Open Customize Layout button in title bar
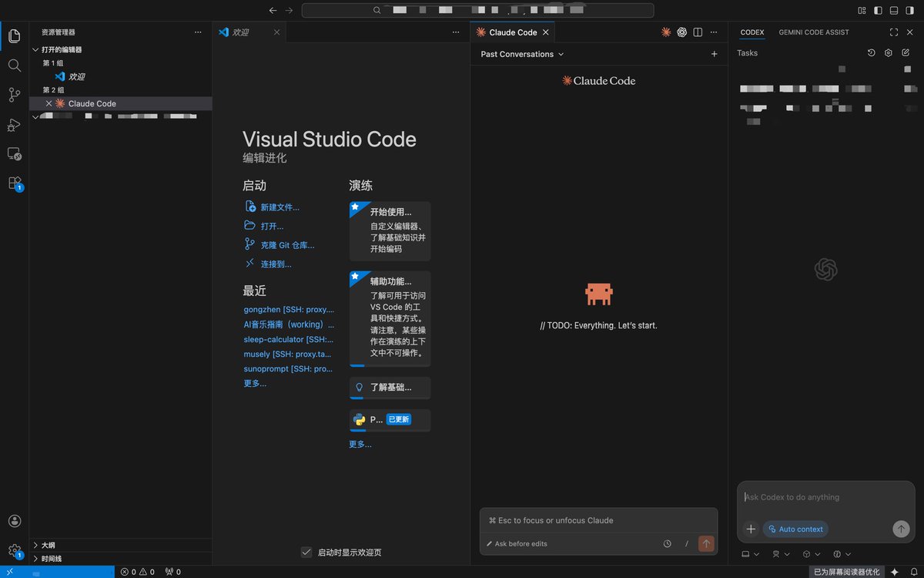Viewport: 924px width, 578px height. (861, 10)
